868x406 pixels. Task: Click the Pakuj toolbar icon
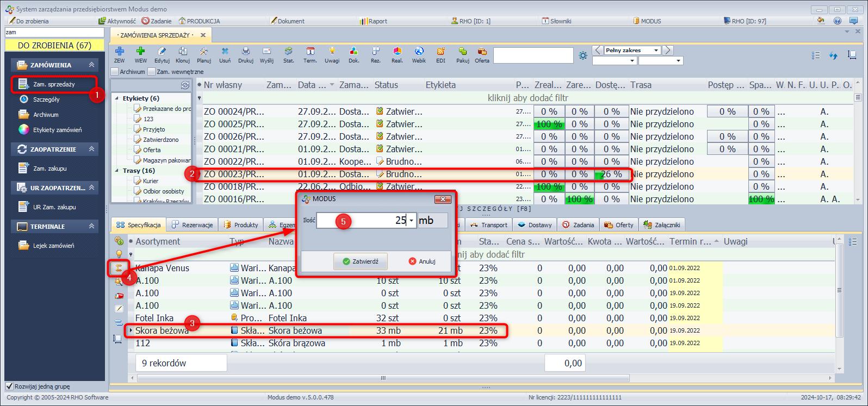coord(462,52)
